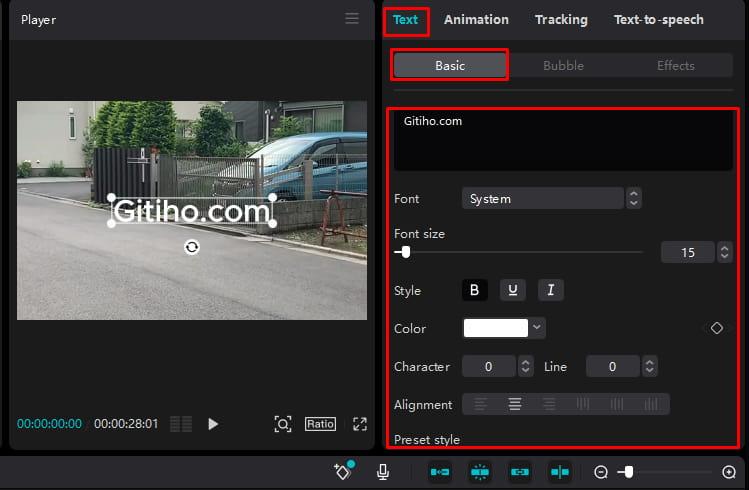Click the font dropdown up/down arrows
This screenshot has height=490, width=749.
[x=633, y=198]
